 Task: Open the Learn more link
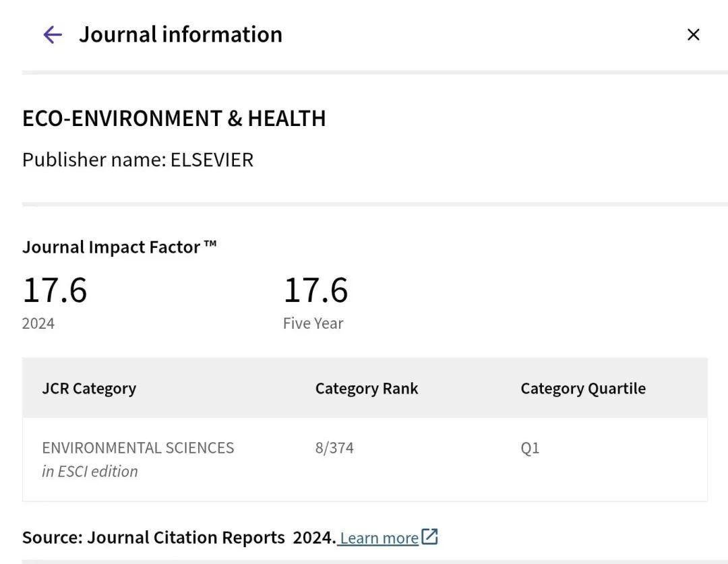(379, 538)
